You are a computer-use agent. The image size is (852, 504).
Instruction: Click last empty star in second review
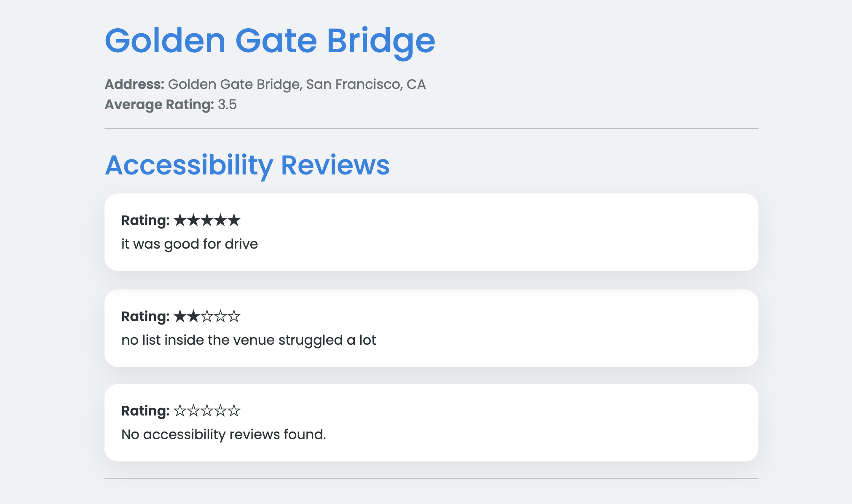(x=234, y=316)
